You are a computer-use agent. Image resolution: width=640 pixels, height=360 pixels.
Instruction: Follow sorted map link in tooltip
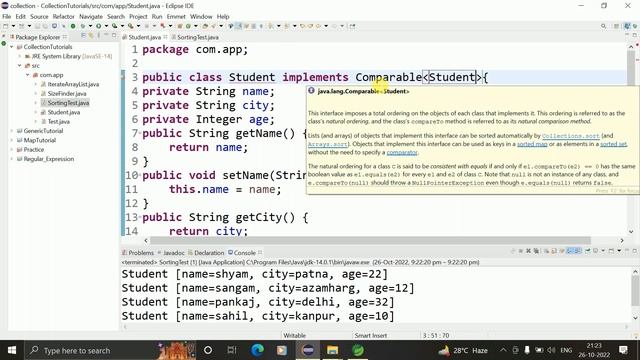point(532,144)
